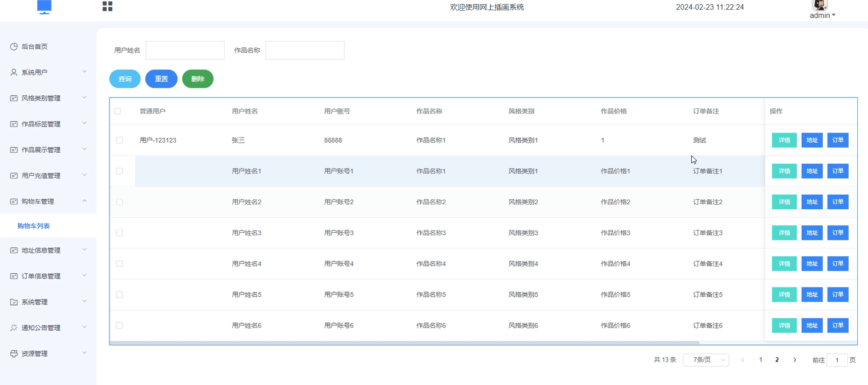
Task: Open the admin avatar picture
Action: (x=820, y=5)
